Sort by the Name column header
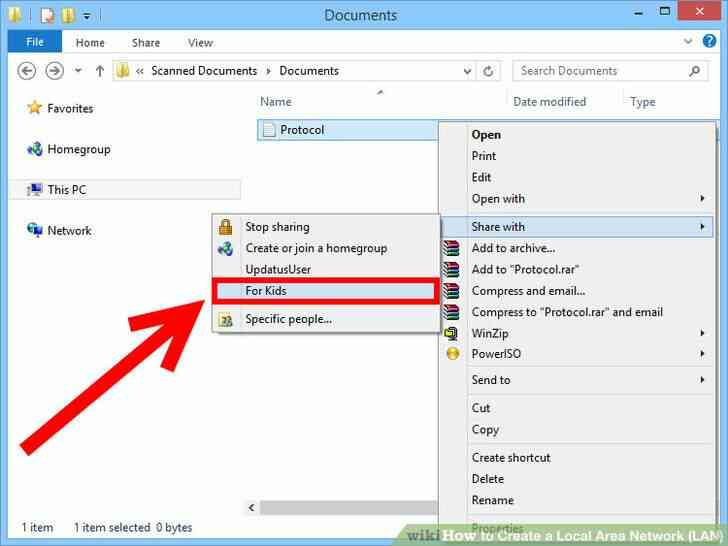The width and height of the screenshot is (728, 546). pyautogui.click(x=276, y=102)
